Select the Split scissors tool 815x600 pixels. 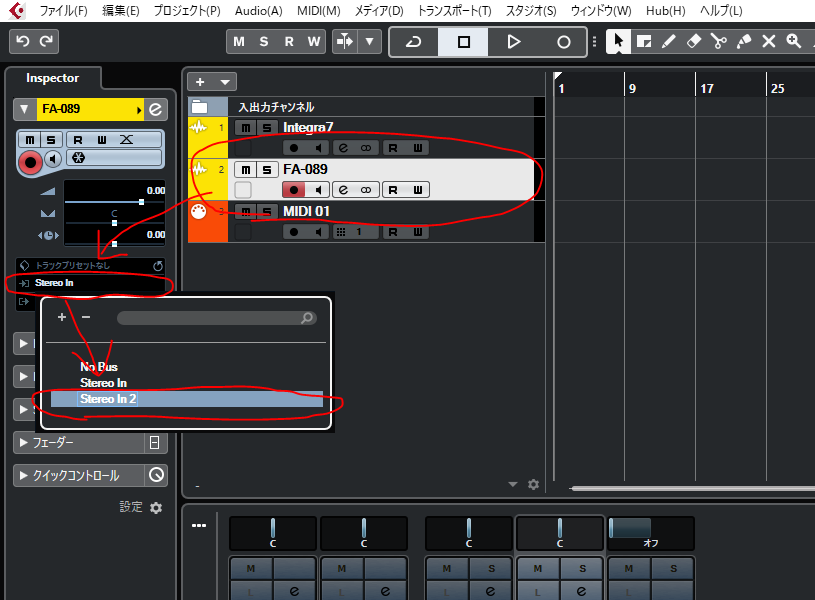coord(718,41)
